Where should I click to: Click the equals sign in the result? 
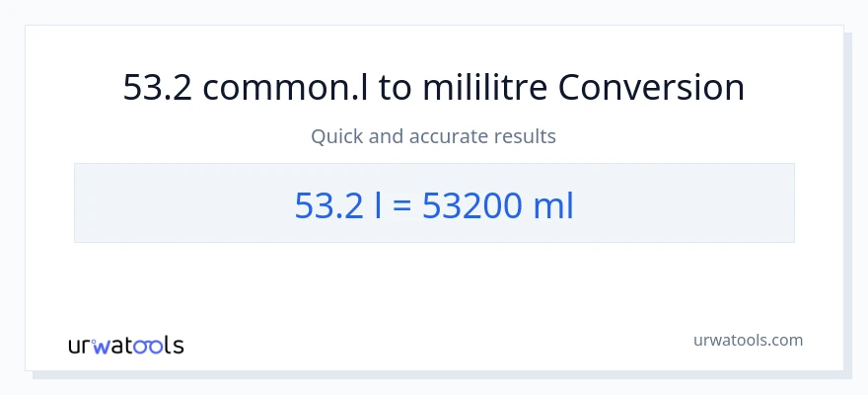(403, 204)
